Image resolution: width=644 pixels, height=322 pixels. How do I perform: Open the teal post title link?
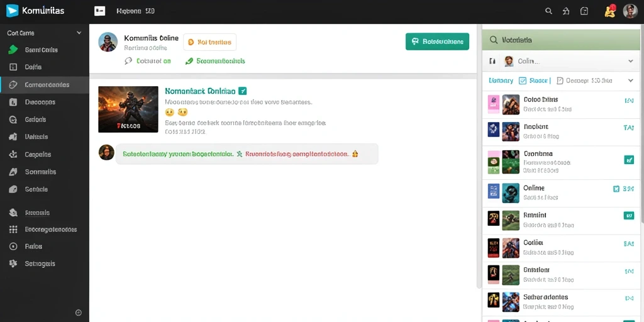point(200,91)
